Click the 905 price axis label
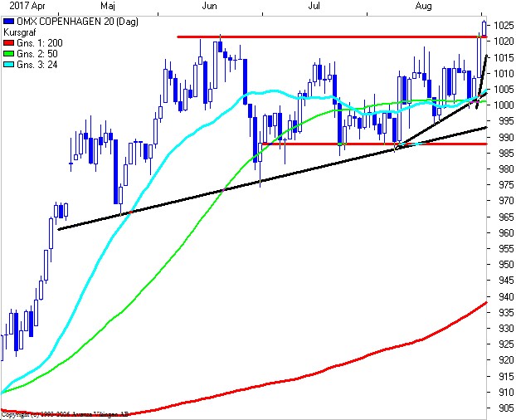516x420 pixels. point(501,408)
